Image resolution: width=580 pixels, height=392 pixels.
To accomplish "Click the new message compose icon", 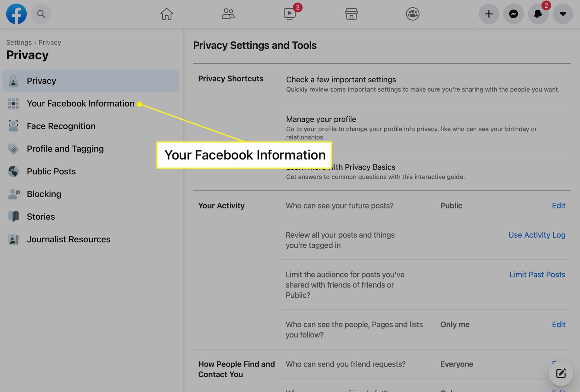I will pos(561,373).
